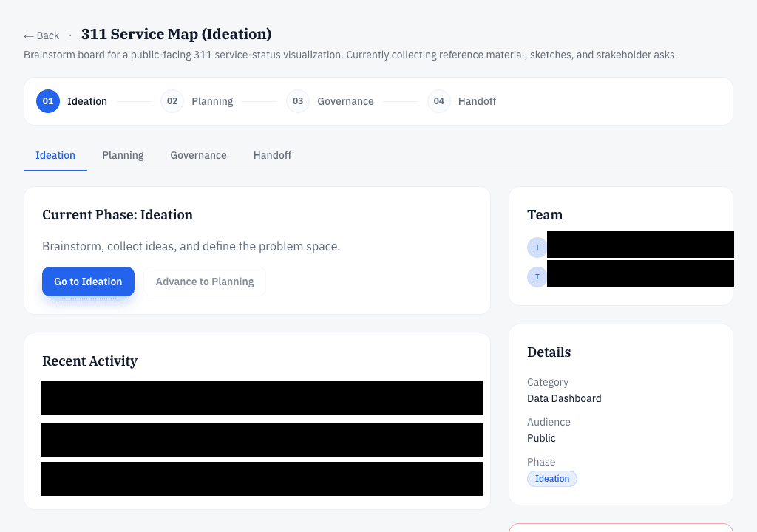Click the Handoff step label beside 04
The width and height of the screenshot is (757, 532).
point(477,101)
